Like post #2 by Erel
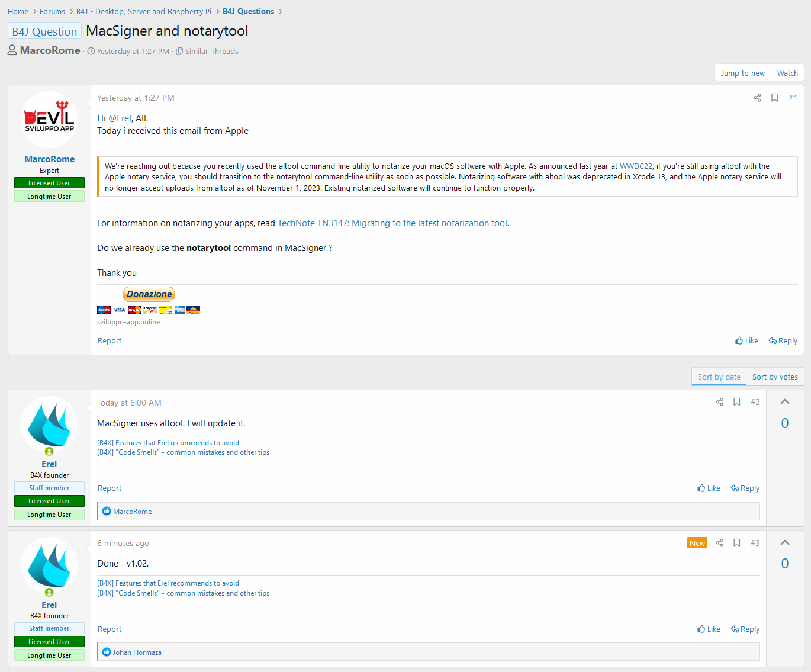 [x=709, y=488]
